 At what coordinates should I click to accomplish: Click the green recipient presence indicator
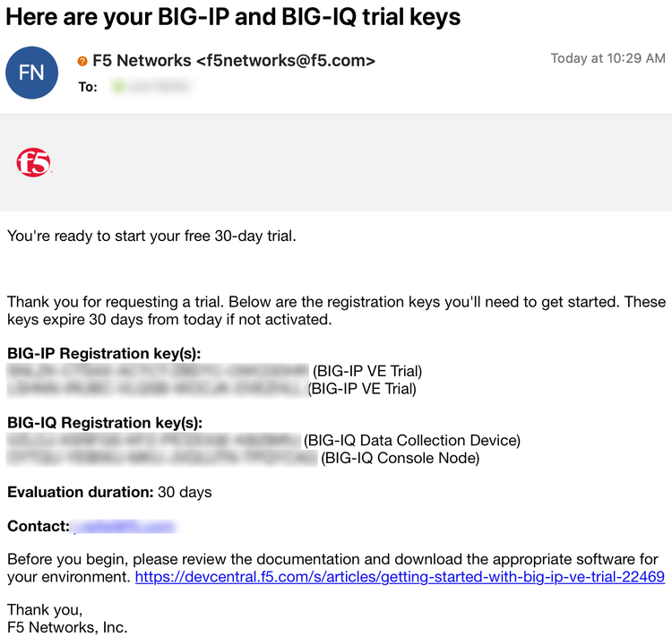(117, 87)
